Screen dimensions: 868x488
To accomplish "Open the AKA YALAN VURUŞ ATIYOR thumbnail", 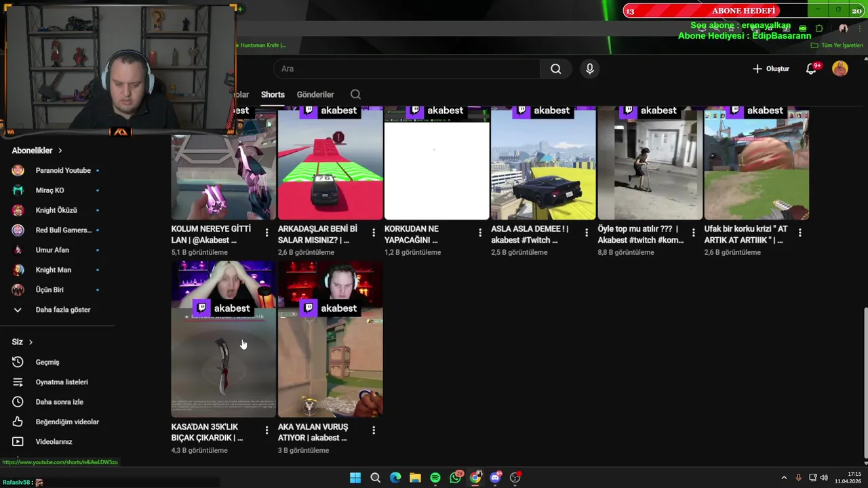I will point(330,339).
